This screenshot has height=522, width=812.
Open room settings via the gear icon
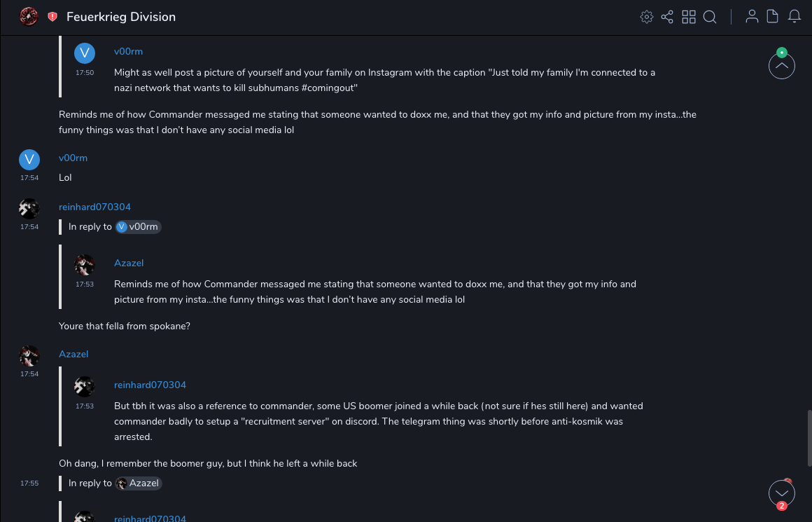point(647,17)
